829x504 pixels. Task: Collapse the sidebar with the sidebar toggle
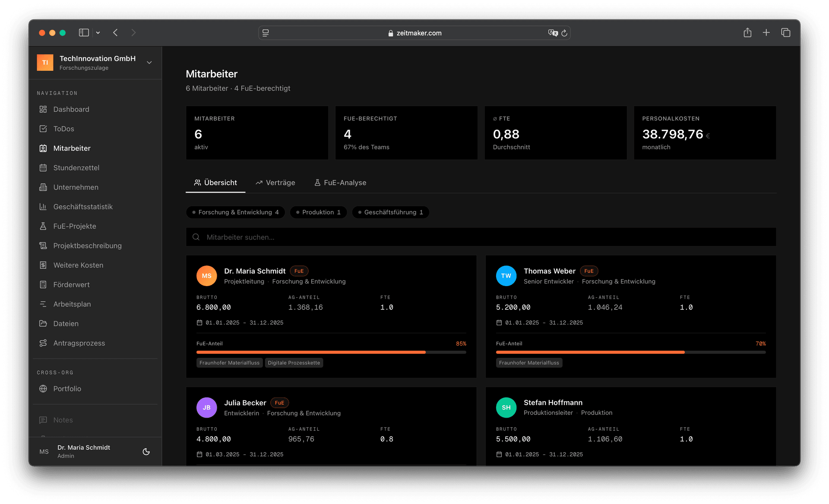point(84,32)
